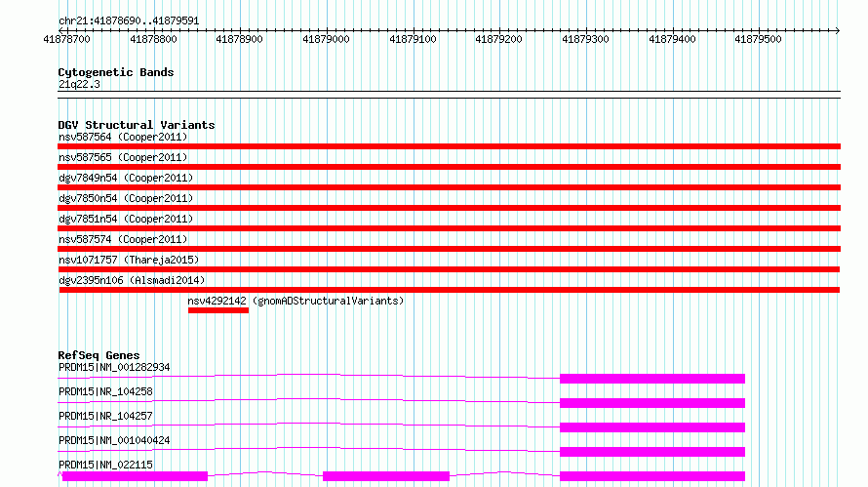Screen dimensions: 868x487
Task: Open transcript label PRDM15|NM_001040424
Action: click(x=114, y=440)
